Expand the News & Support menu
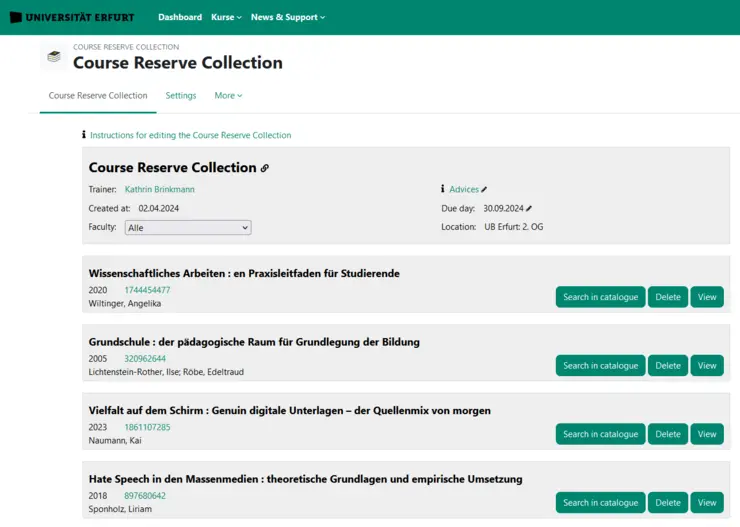This screenshot has height=527, width=740. [x=287, y=17]
